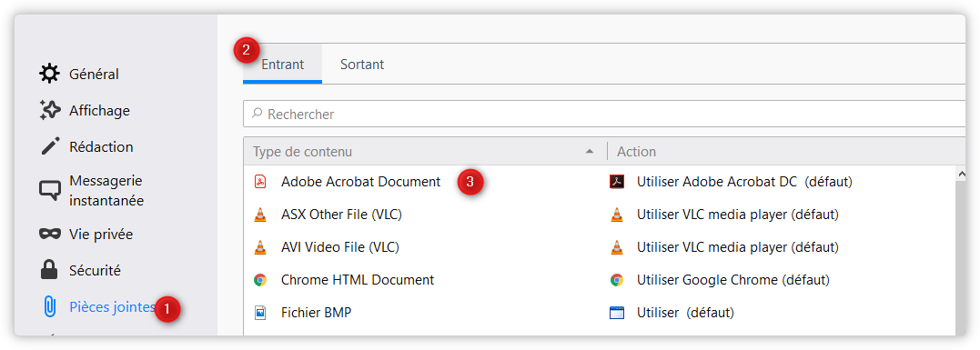Open ASX row 'Utiliser VLC media player' dropdown
The image size is (980, 350).
click(737, 215)
